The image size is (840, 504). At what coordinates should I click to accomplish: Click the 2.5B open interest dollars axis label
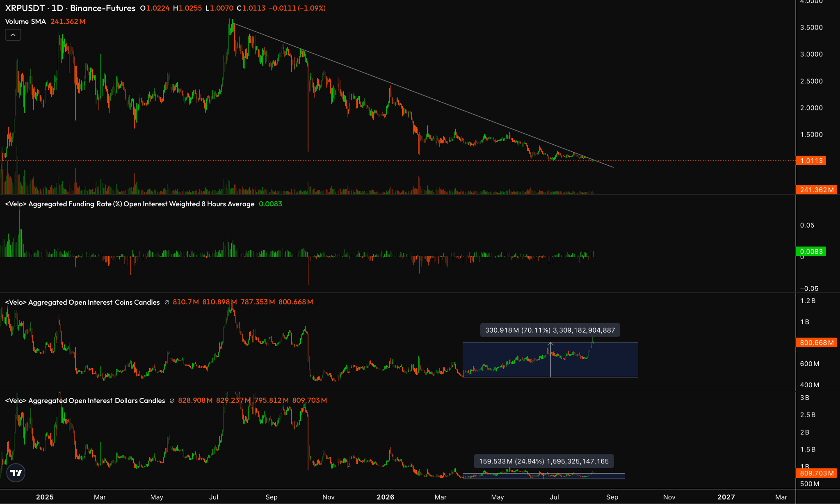[x=808, y=415]
